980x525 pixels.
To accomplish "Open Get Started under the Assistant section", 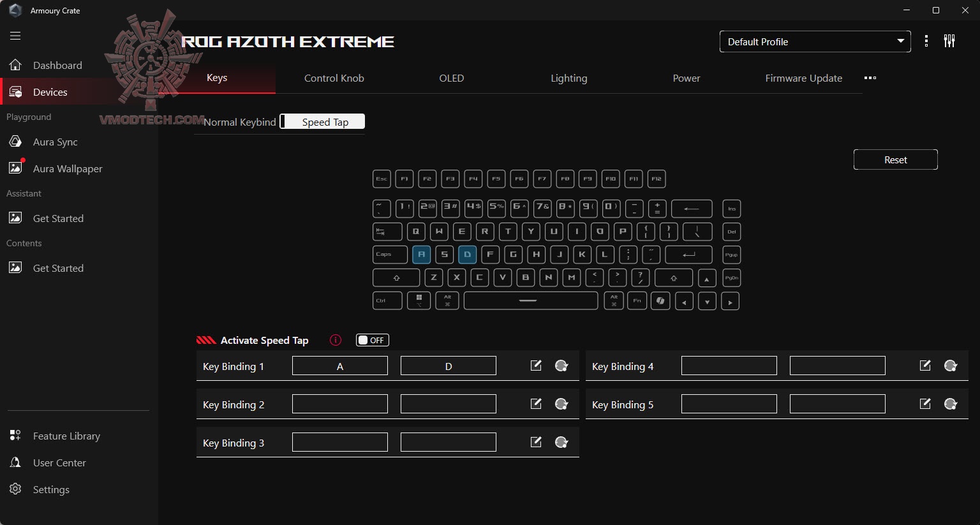I will coord(58,218).
